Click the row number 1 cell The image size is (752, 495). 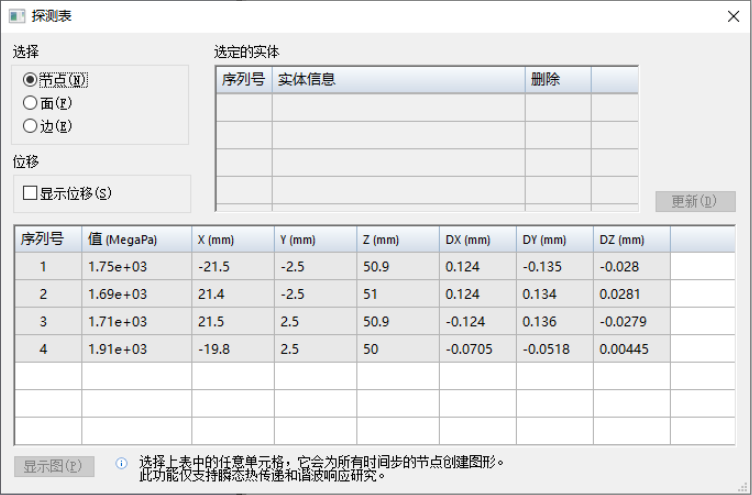pyautogui.click(x=48, y=267)
